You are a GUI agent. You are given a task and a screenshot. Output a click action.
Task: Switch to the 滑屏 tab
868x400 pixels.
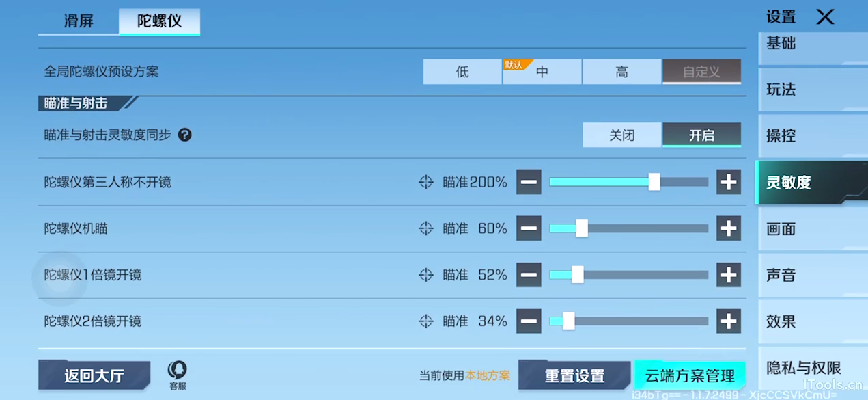79,21
